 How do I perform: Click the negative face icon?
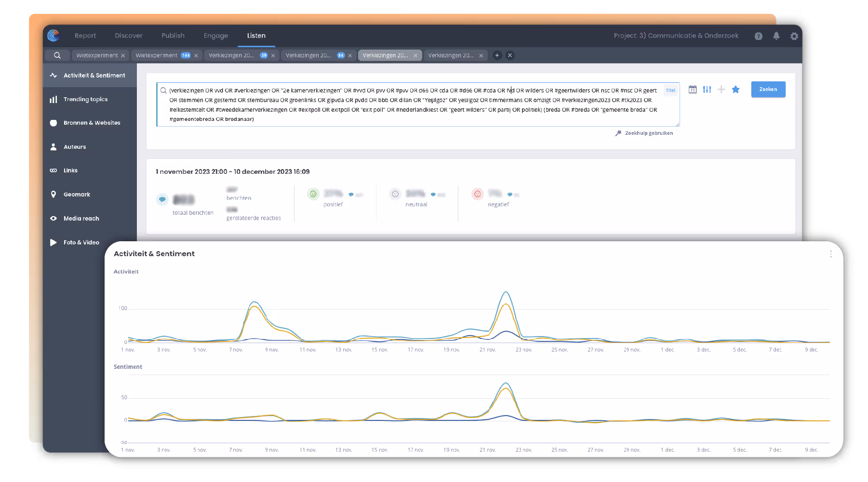coord(477,194)
